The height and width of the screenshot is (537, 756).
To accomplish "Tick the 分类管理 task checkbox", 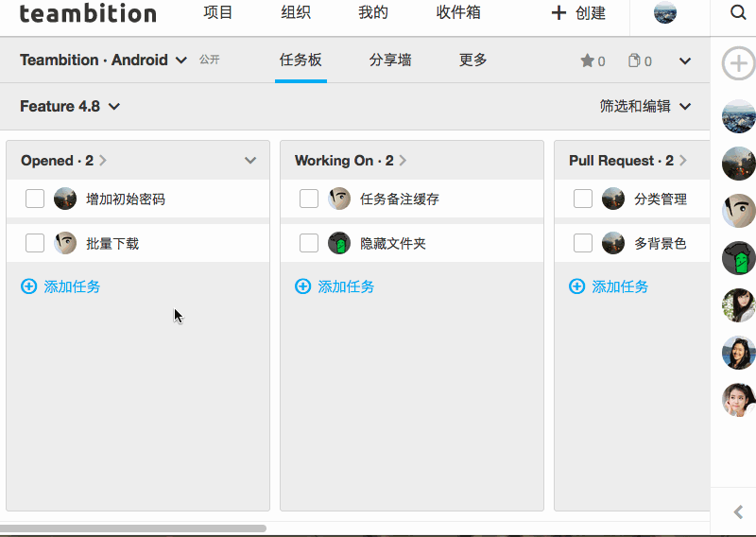I will pos(583,199).
